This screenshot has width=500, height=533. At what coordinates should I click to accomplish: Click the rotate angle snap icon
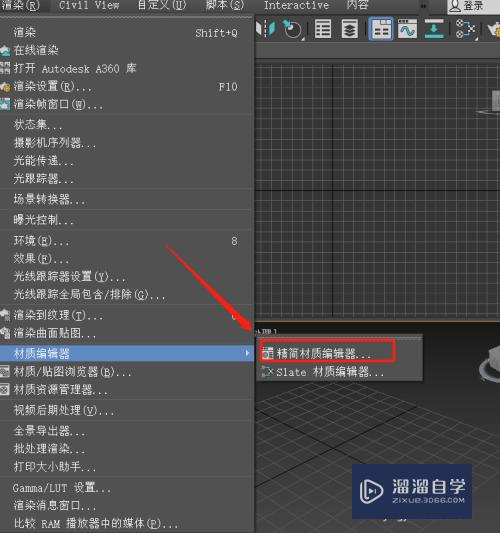292,29
